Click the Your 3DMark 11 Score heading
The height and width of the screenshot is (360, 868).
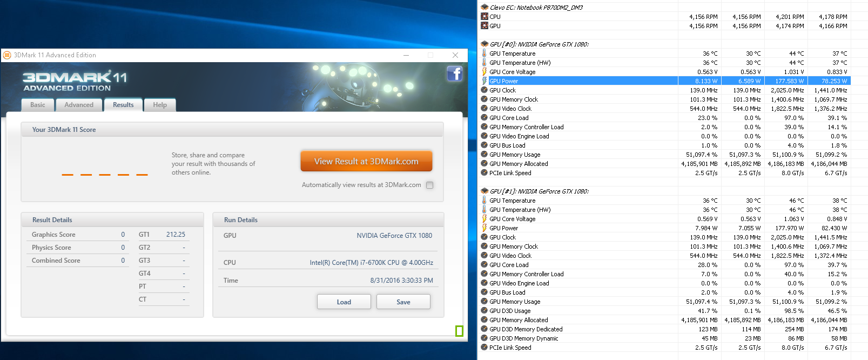pyautogui.click(x=64, y=130)
